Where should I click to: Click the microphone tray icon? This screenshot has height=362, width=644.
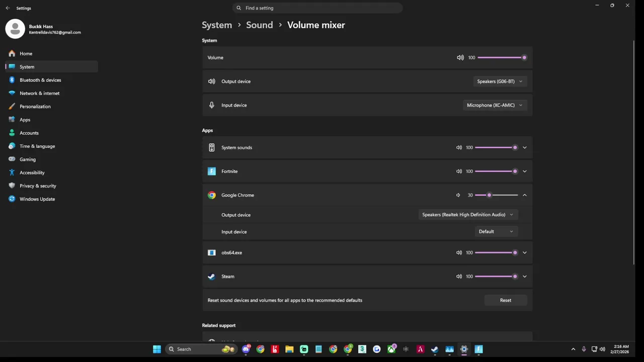[x=584, y=349]
